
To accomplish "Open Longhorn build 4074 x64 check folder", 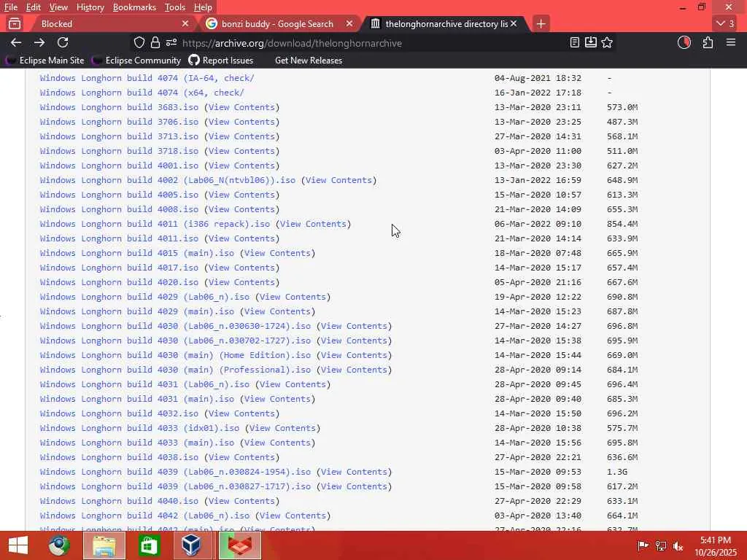I will click(x=142, y=93).
